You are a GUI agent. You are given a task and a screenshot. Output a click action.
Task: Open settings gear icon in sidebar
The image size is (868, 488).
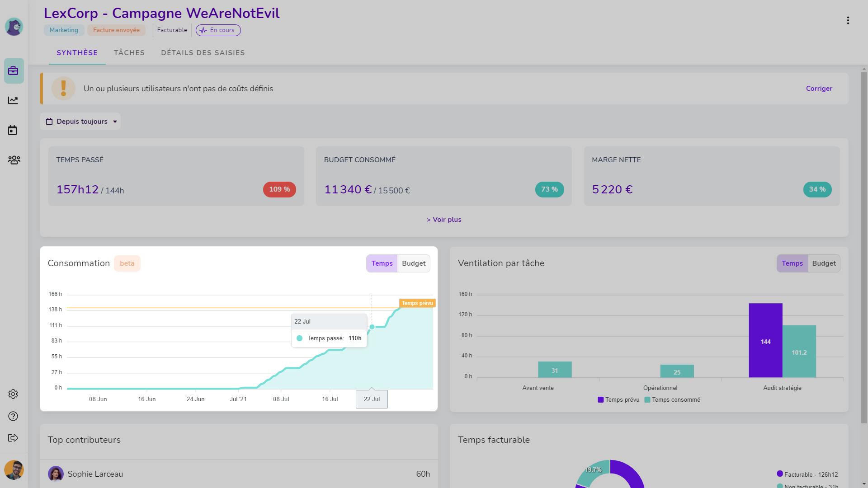(x=13, y=394)
